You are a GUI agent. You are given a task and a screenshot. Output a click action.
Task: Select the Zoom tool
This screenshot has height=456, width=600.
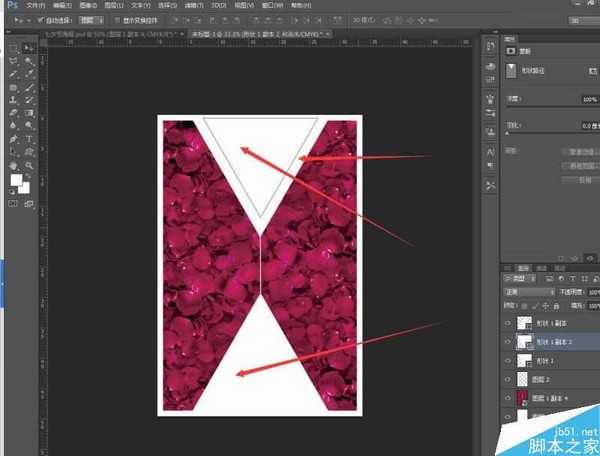29,165
